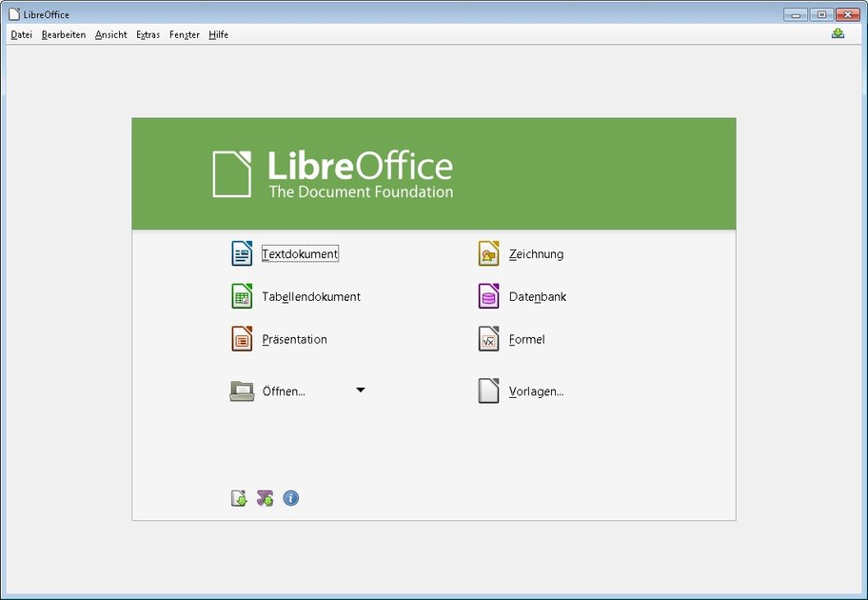868x600 pixels.
Task: Click the update available icon in menu bar
Action: tap(838, 33)
